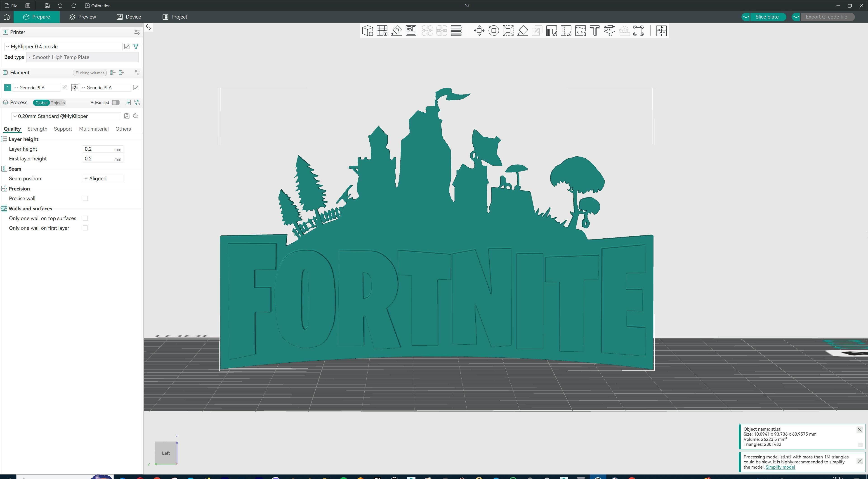Image resolution: width=868 pixels, height=479 pixels.
Task: Open the Seam painting tool
Action: 566,31
